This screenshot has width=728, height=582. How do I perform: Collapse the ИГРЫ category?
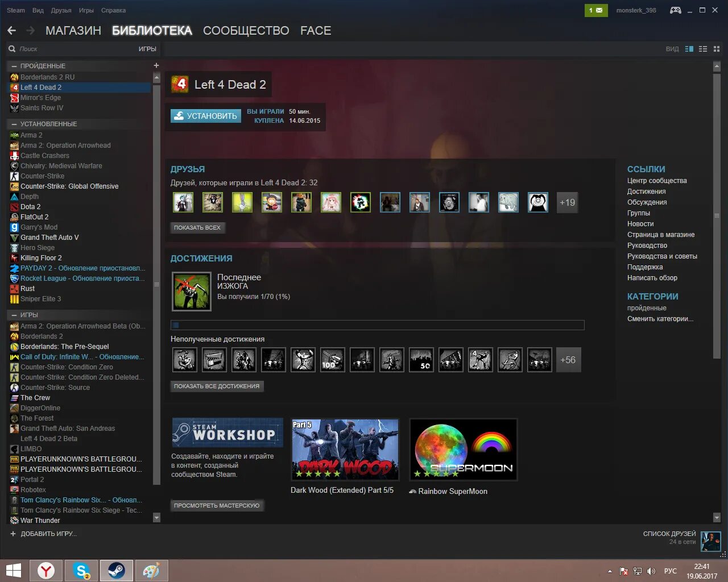(x=14, y=315)
